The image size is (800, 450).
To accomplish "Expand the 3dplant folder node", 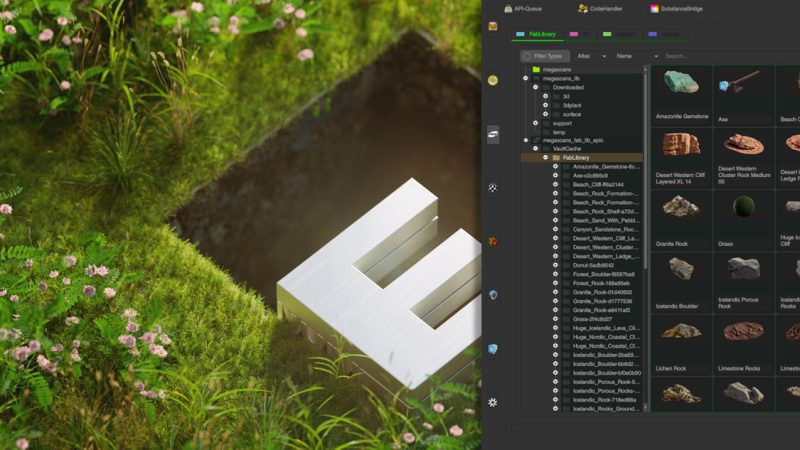I will pos(545,105).
